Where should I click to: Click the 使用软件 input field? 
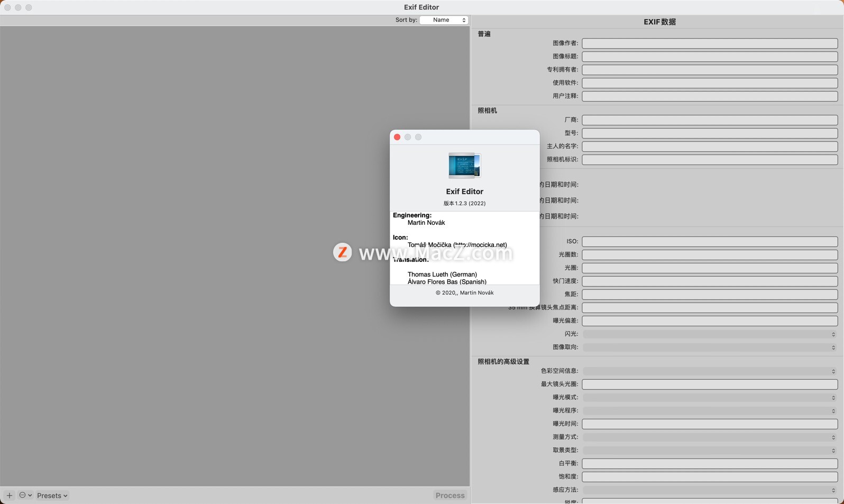[x=710, y=83]
